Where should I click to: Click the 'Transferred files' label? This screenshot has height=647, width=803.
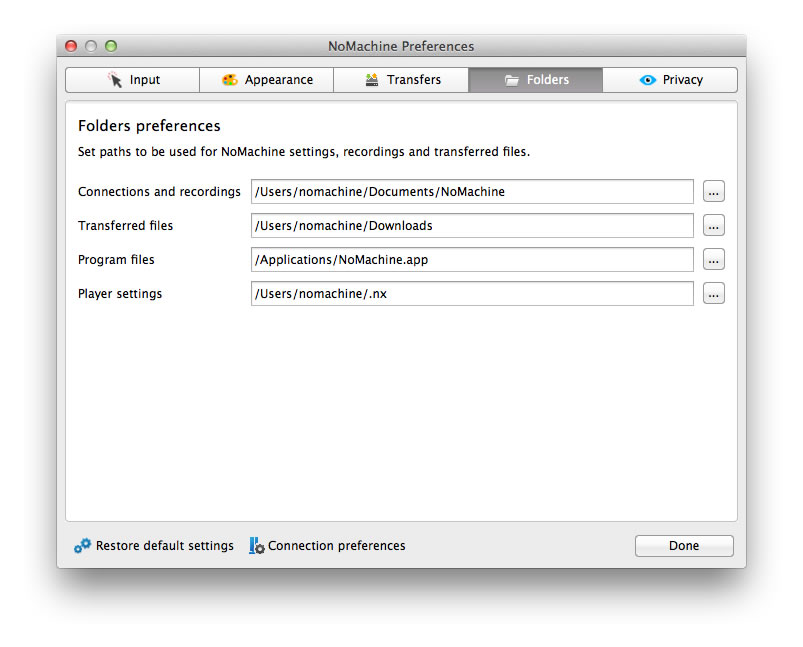pyautogui.click(x=125, y=225)
